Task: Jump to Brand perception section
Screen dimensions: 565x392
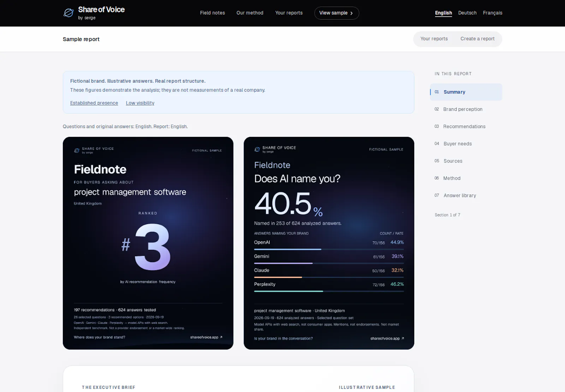Action: (466, 109)
